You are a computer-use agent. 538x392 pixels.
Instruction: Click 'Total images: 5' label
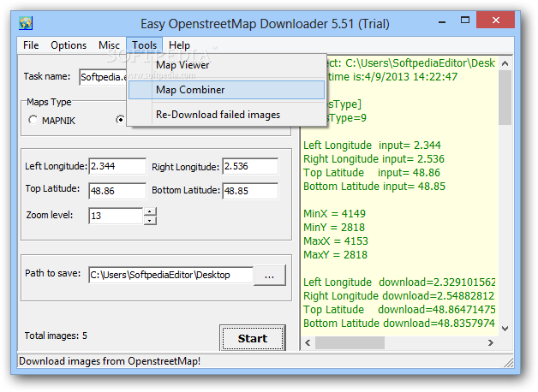point(56,336)
